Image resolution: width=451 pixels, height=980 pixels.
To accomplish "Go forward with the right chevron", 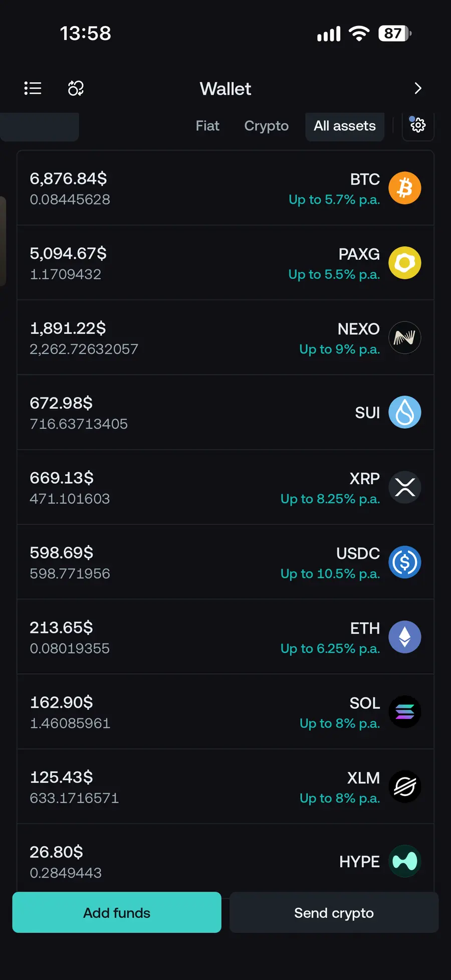I will click(x=418, y=88).
